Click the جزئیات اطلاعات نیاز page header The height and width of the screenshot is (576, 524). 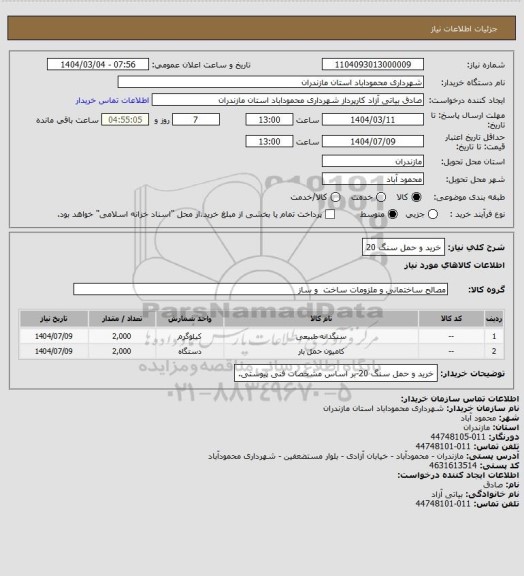click(x=464, y=29)
